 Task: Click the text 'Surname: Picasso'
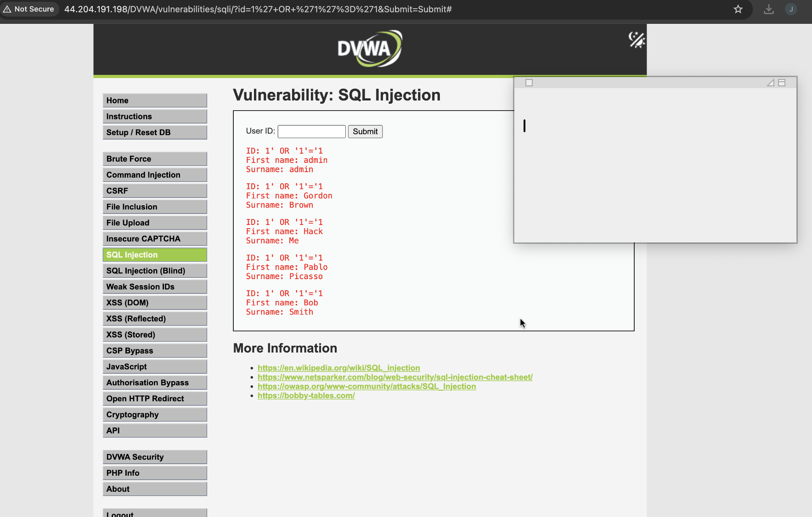click(285, 276)
